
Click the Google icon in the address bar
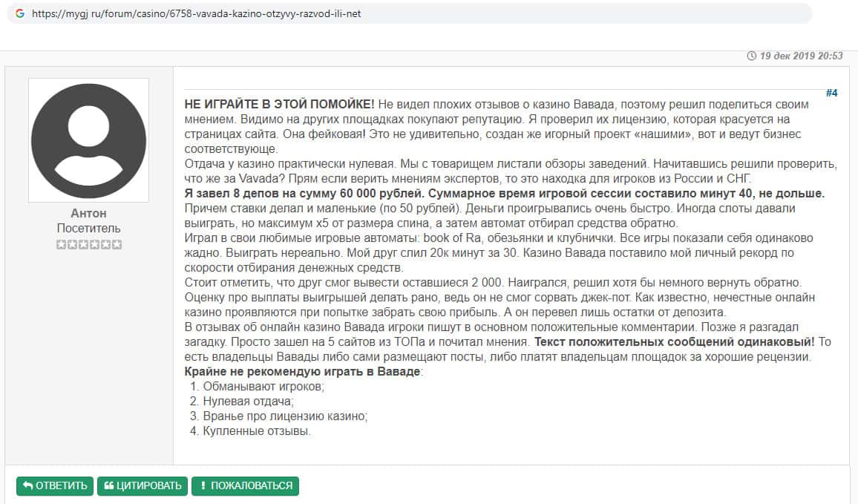[20, 13]
